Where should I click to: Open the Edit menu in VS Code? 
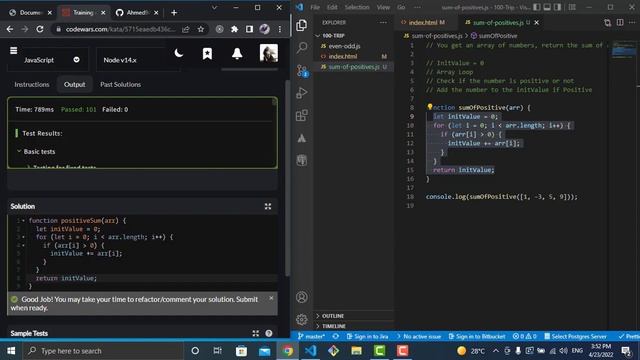332,7
